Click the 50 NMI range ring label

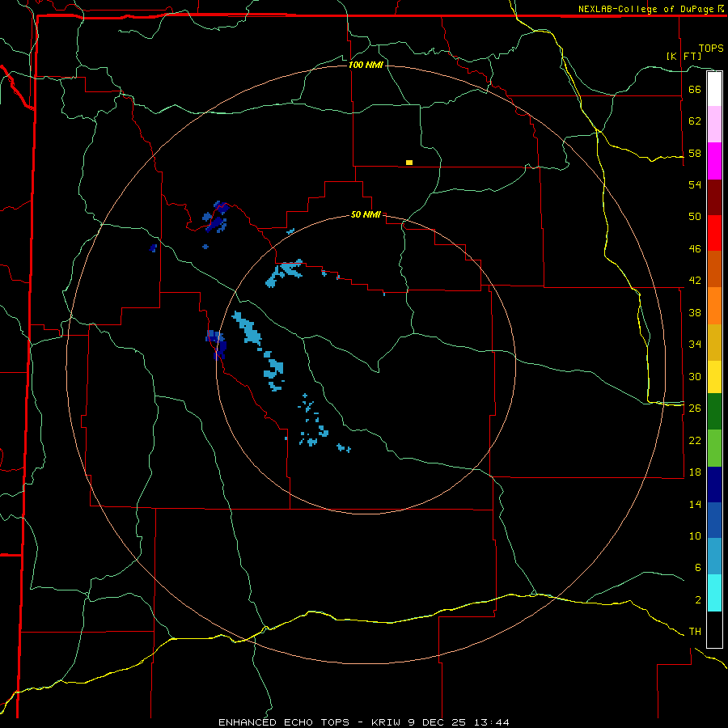pyautogui.click(x=366, y=214)
